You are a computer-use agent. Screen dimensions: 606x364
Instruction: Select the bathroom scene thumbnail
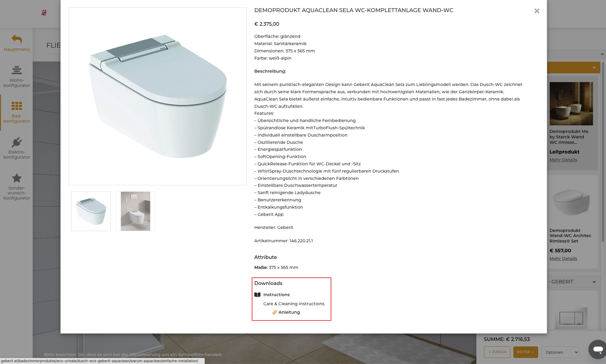(x=135, y=211)
